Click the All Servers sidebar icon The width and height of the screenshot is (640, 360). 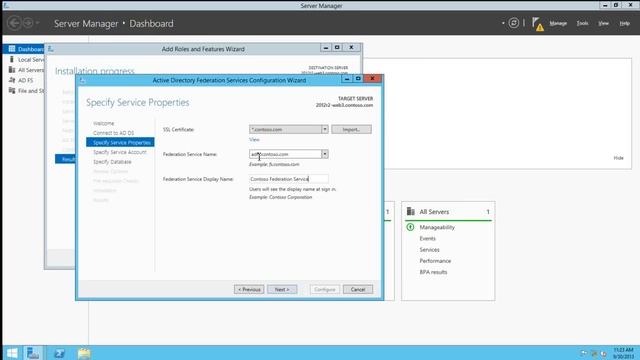(12, 70)
